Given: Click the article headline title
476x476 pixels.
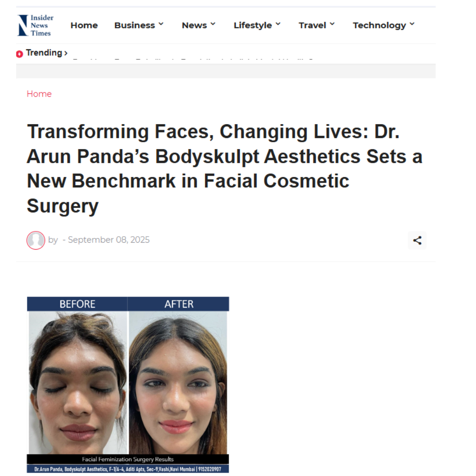Looking at the screenshot, I should (x=225, y=168).
